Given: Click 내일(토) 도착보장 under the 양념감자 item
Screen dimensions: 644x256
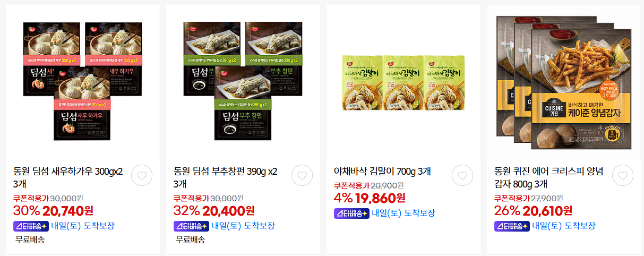Looking at the screenshot, I should pos(564,226).
